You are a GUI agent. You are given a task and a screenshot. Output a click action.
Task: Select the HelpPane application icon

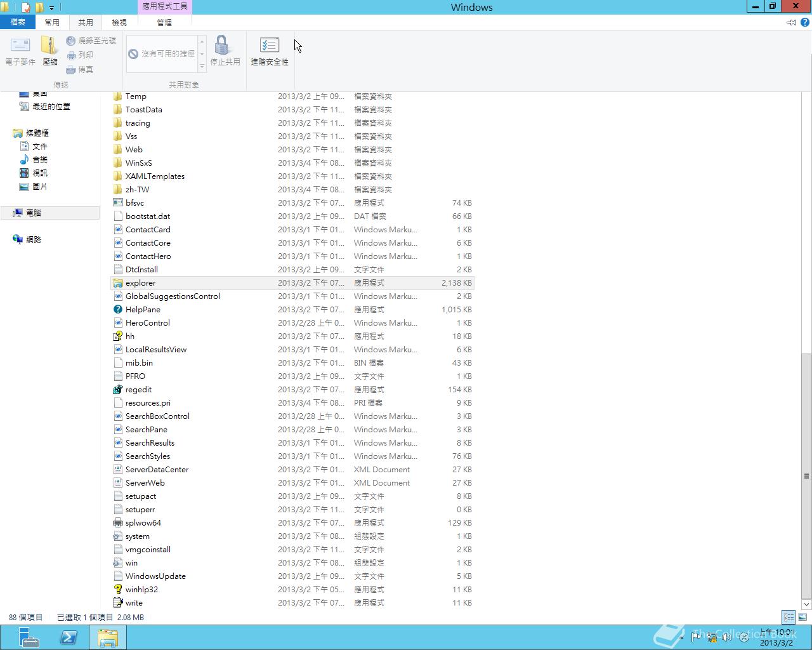[x=117, y=310]
